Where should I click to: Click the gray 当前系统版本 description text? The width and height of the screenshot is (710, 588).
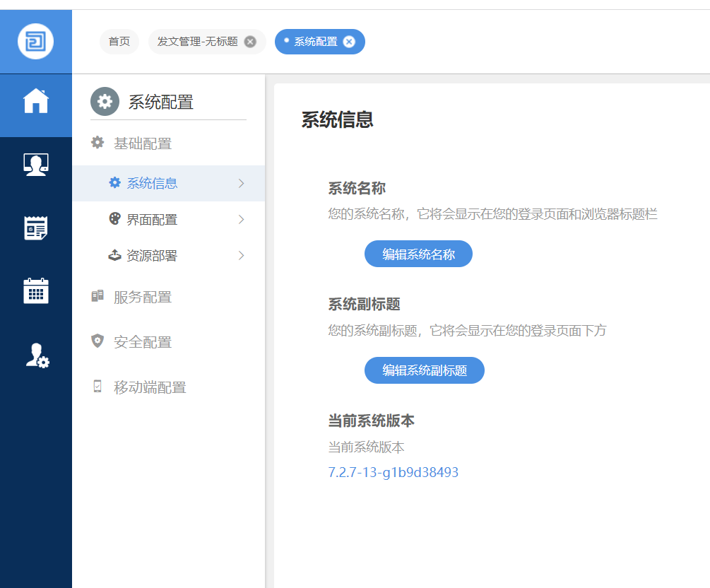(x=367, y=447)
